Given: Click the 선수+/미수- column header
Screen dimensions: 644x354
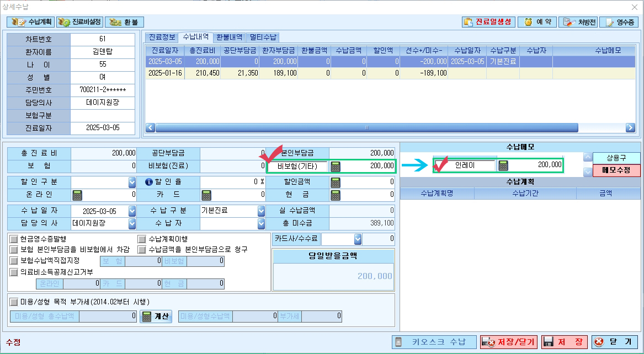Looking at the screenshot, I should pyautogui.click(x=424, y=51).
